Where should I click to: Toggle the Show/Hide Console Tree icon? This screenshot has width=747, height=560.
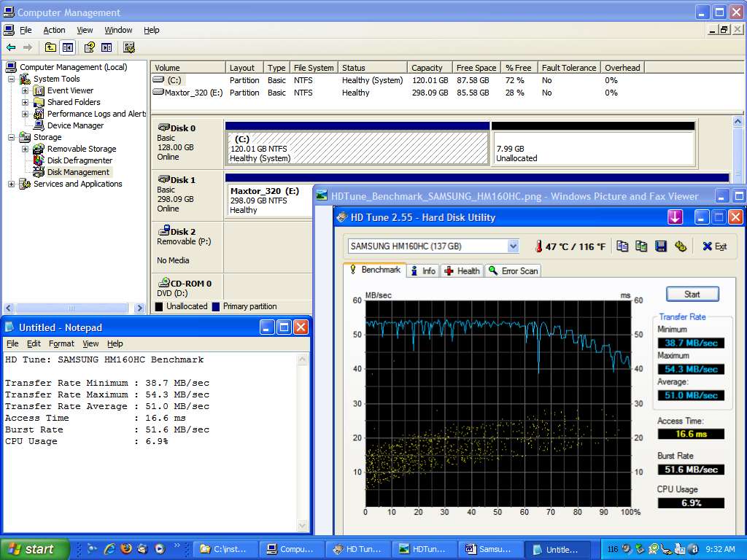(68, 47)
